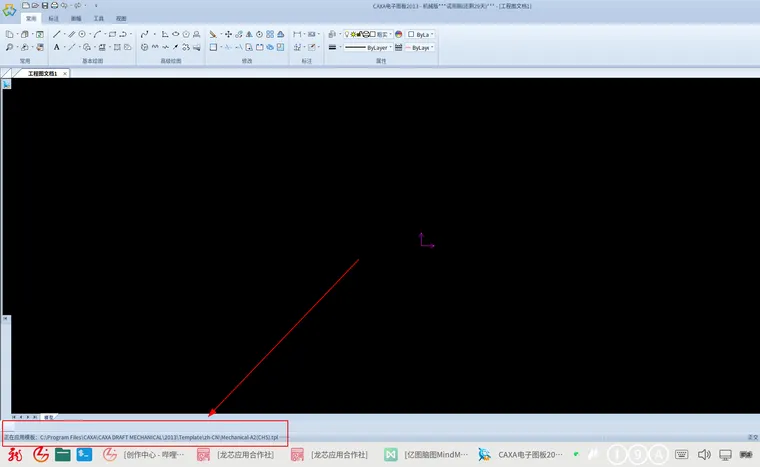Click the Save icon in quick access toolbar
Image resolution: width=760 pixels, height=467 pixels.
click(45, 5)
